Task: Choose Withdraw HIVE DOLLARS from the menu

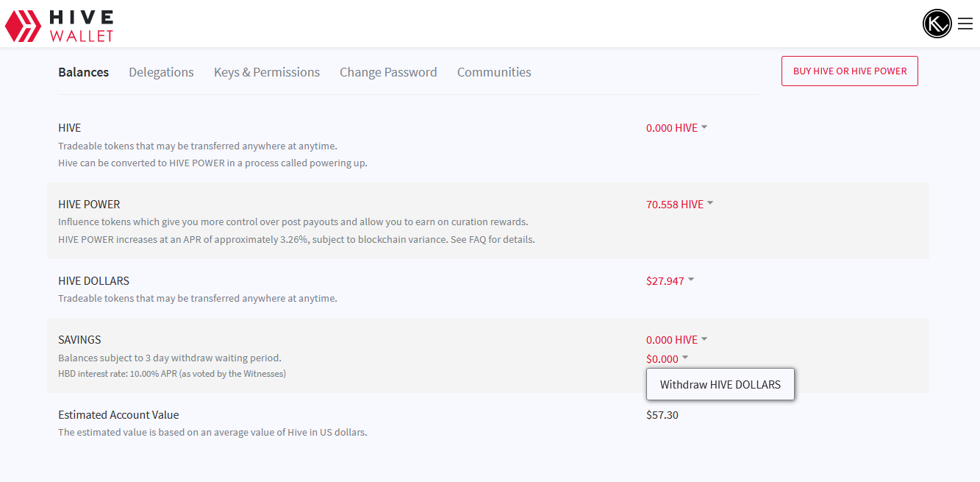Action: point(720,384)
